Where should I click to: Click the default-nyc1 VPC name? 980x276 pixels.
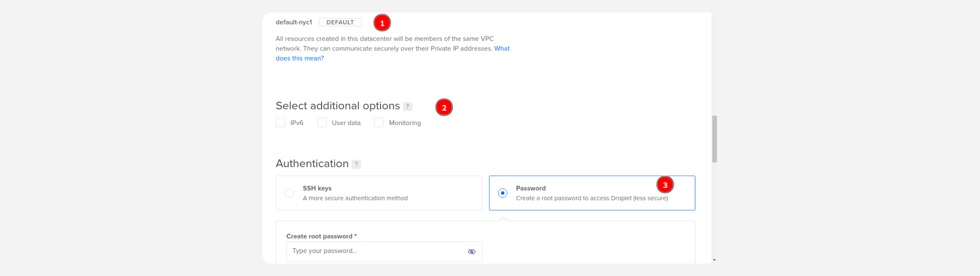294,23
